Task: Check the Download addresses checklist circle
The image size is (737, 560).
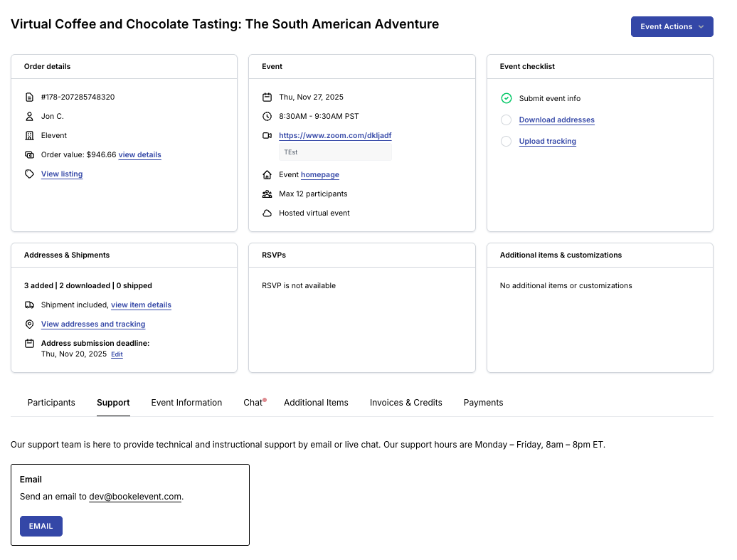Action: (x=506, y=120)
